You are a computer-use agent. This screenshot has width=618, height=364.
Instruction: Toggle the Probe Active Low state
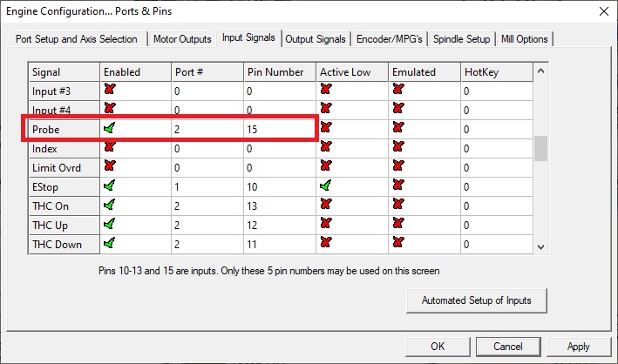coord(325,129)
